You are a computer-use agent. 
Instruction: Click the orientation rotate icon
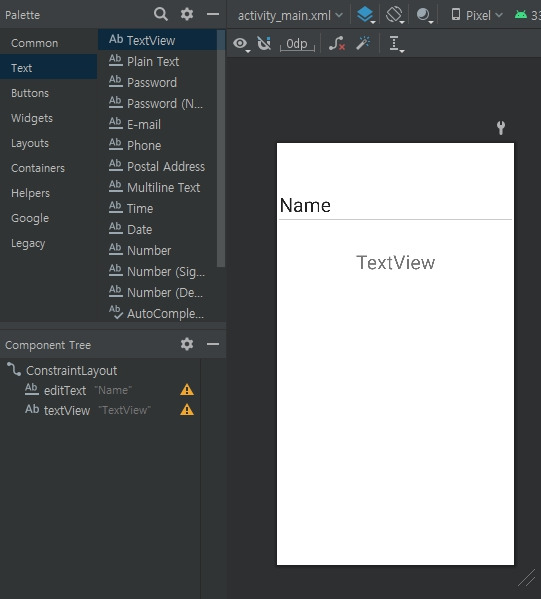(395, 15)
